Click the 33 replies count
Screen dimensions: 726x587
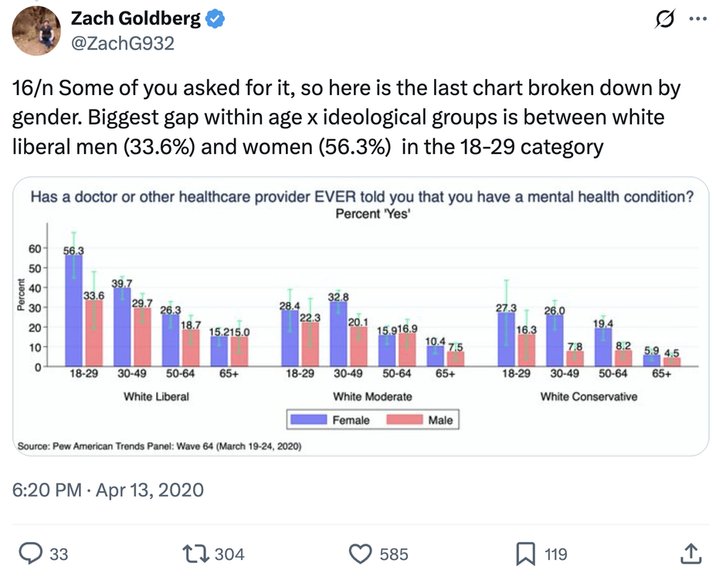(59, 554)
